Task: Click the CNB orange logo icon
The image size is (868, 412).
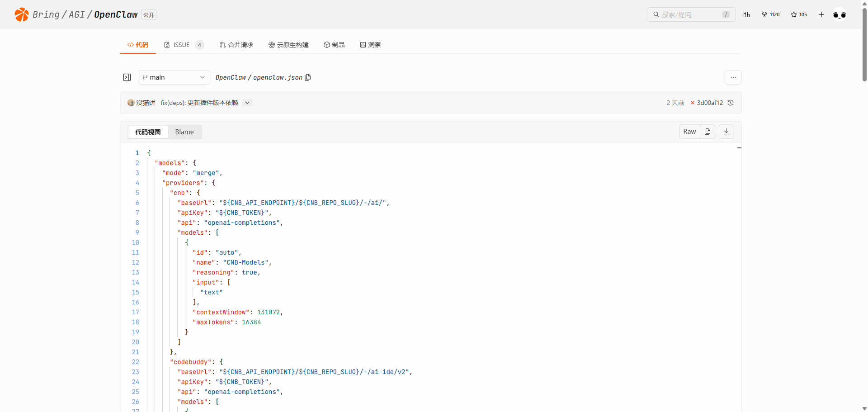Action: tap(21, 14)
